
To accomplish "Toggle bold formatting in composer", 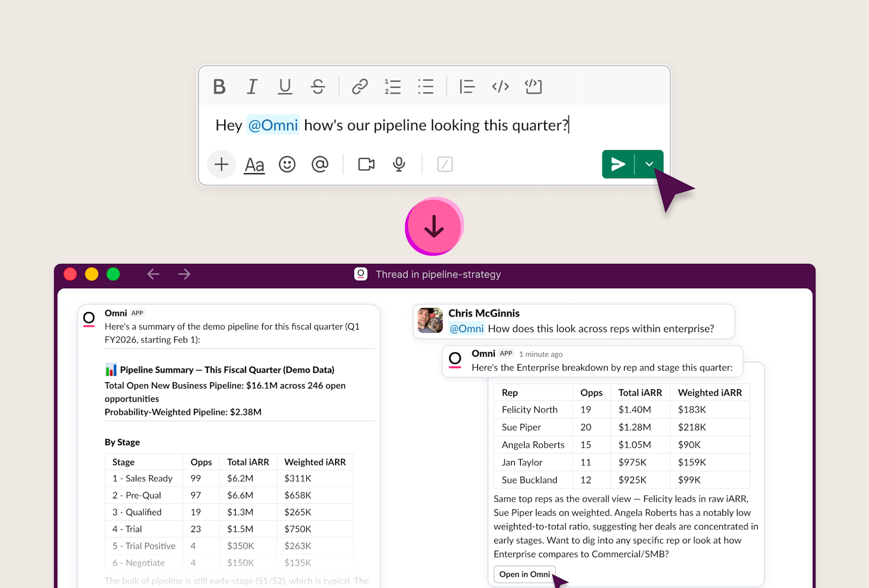I will [219, 86].
